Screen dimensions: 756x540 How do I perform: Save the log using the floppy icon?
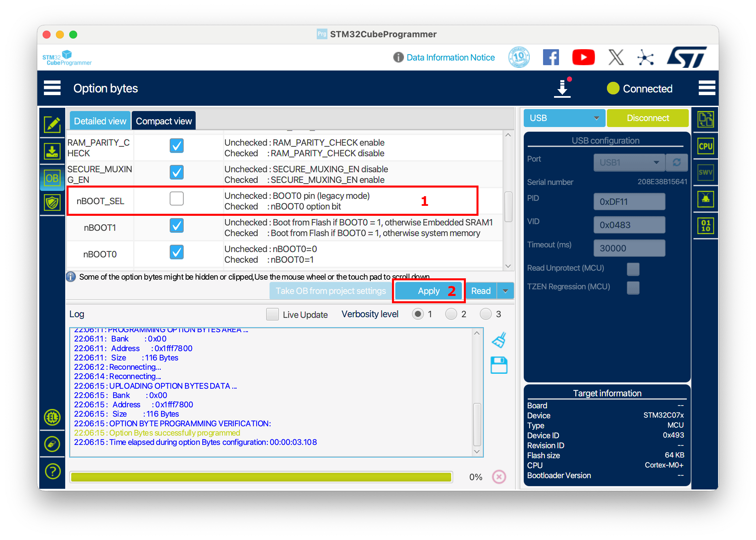[498, 365]
